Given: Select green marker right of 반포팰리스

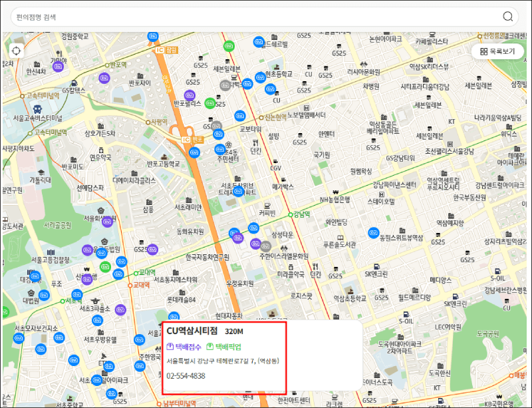Looking at the screenshot, I should (210, 103).
